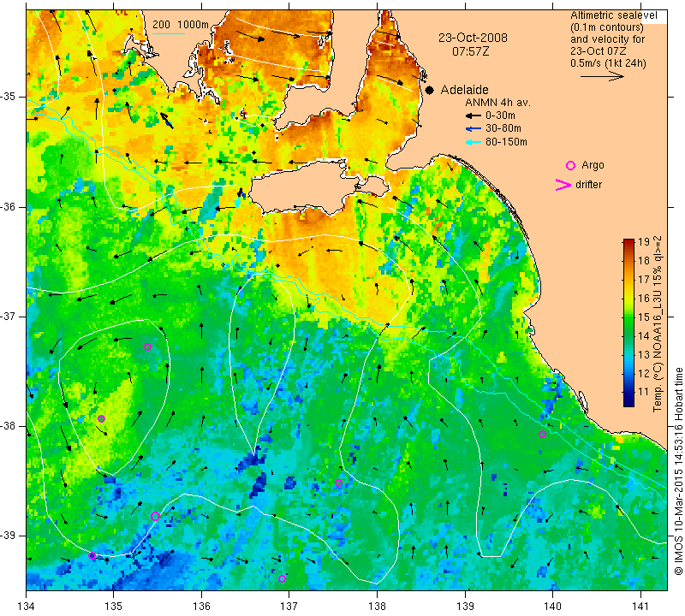Click the cyan 200m contour legend line
The width and height of the screenshot is (685, 616).
pyautogui.click(x=168, y=33)
